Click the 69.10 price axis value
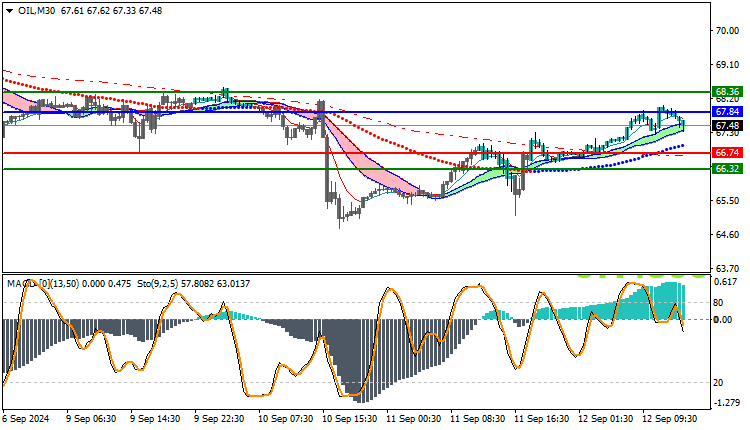This screenshot has width=750, height=430. pyautogui.click(x=727, y=65)
